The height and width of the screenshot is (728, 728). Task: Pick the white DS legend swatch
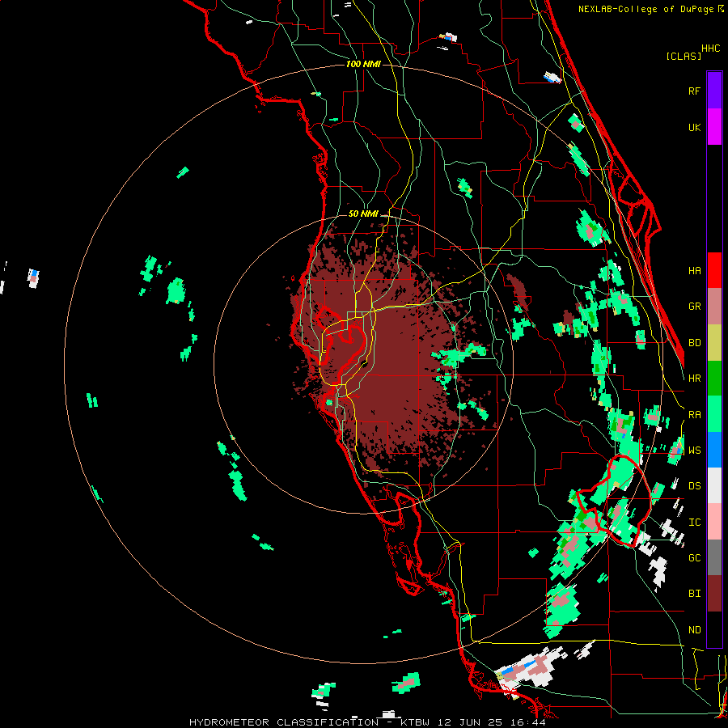[714, 485]
